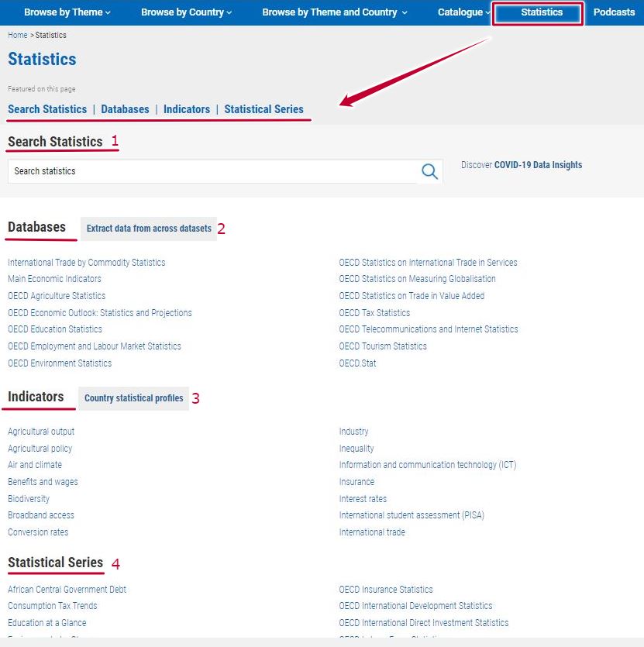Screen dimensions: 644x647
Task: Select Agricultural policy indicator
Action: pyautogui.click(x=40, y=449)
